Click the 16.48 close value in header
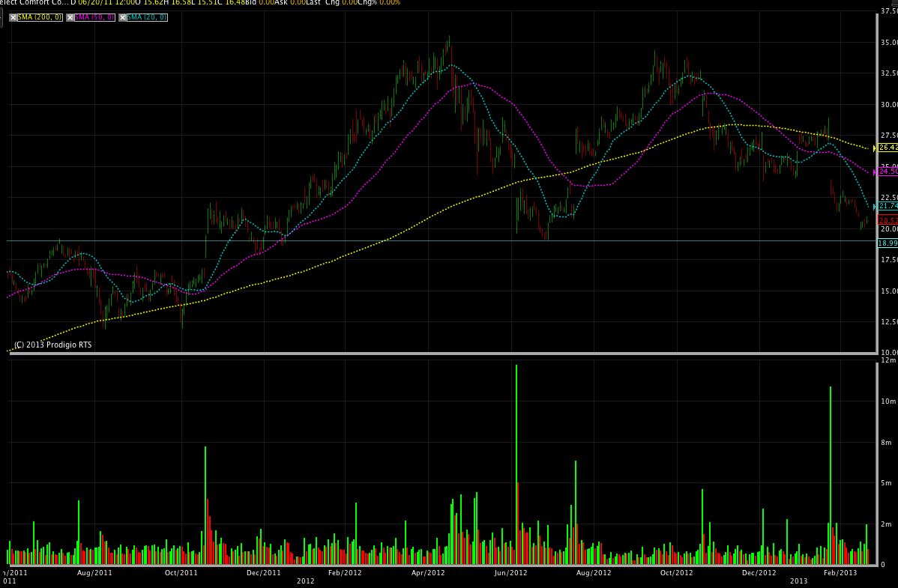The image size is (898, 588). click(234, 3)
